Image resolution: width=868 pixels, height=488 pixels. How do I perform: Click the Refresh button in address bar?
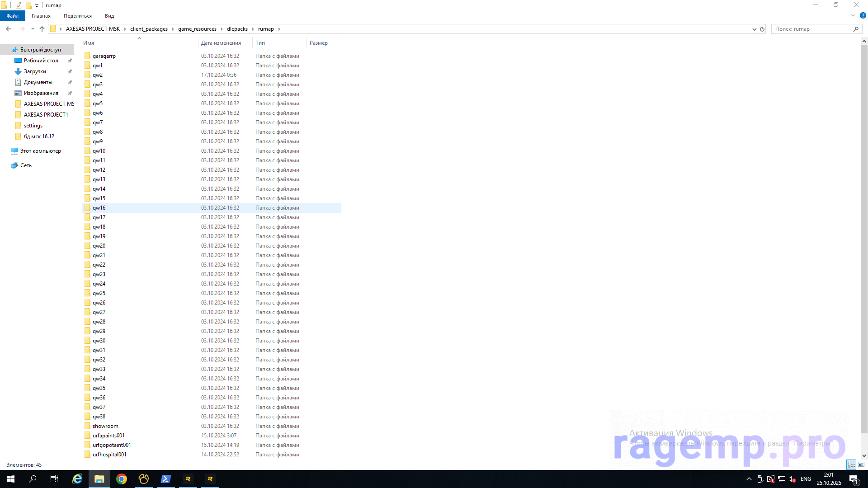click(x=762, y=29)
